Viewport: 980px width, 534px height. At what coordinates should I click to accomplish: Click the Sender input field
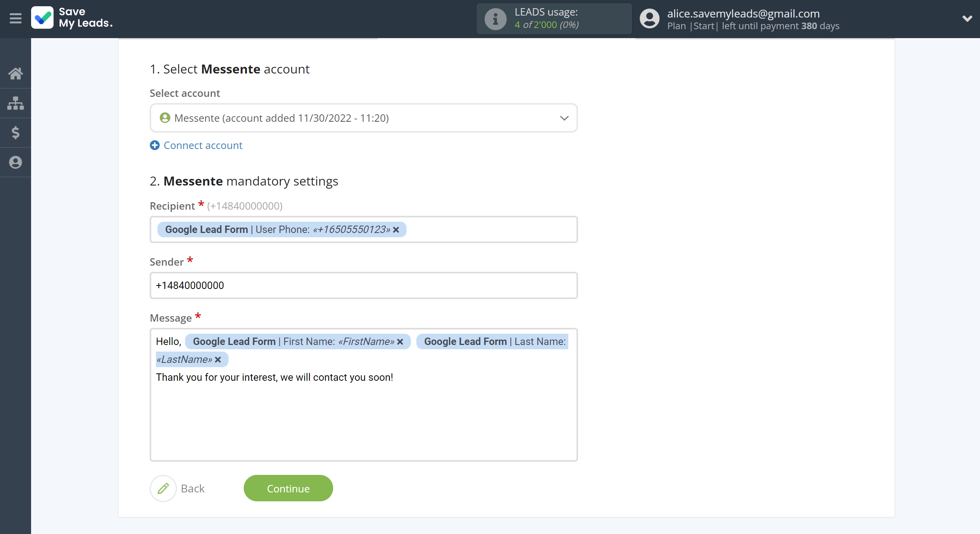point(363,285)
